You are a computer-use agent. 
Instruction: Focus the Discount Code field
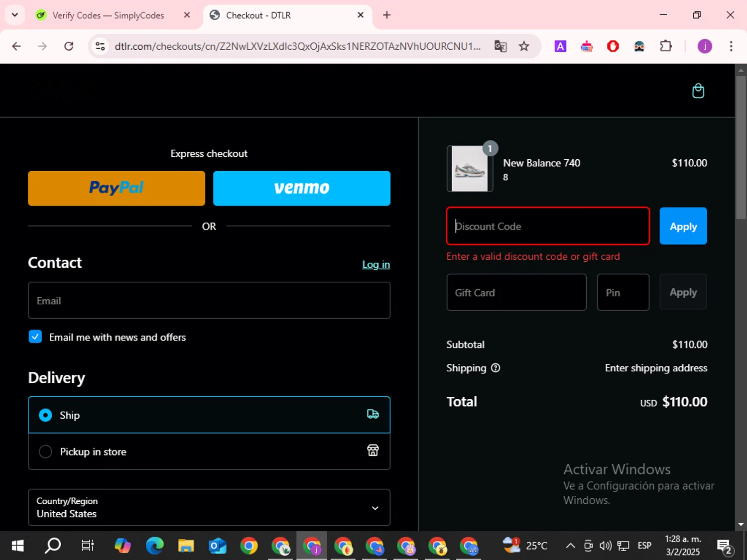point(548,226)
